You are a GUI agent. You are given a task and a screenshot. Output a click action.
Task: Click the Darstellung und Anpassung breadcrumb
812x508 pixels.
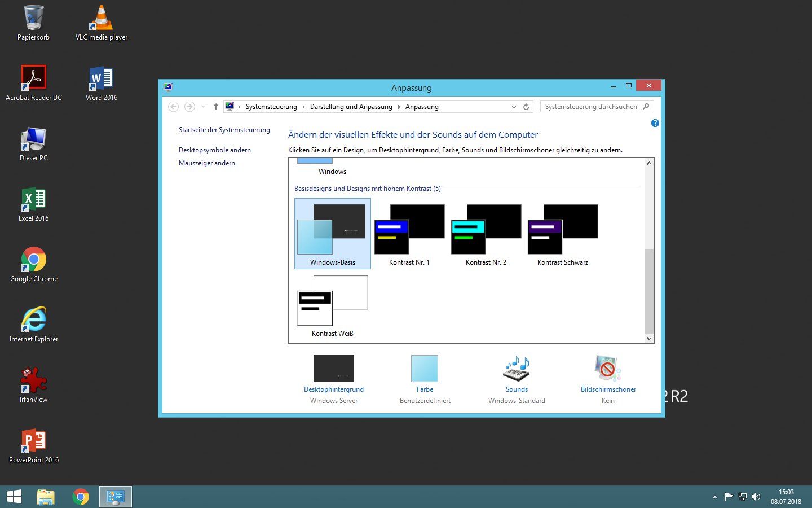coord(351,107)
